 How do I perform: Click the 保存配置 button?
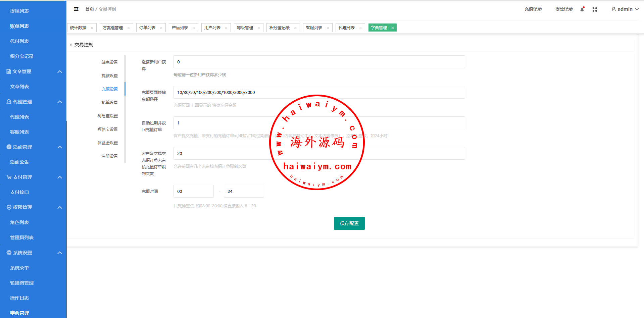[349, 223]
